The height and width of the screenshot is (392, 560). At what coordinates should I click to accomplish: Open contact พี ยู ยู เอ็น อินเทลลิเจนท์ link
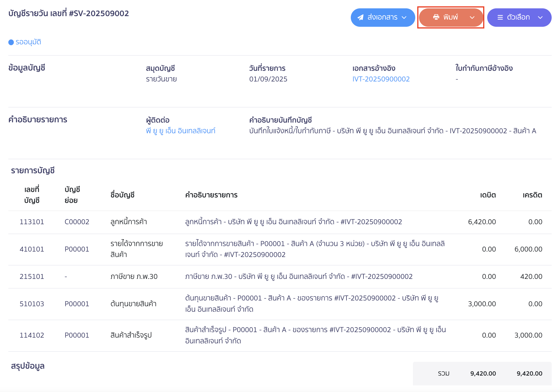click(x=180, y=131)
